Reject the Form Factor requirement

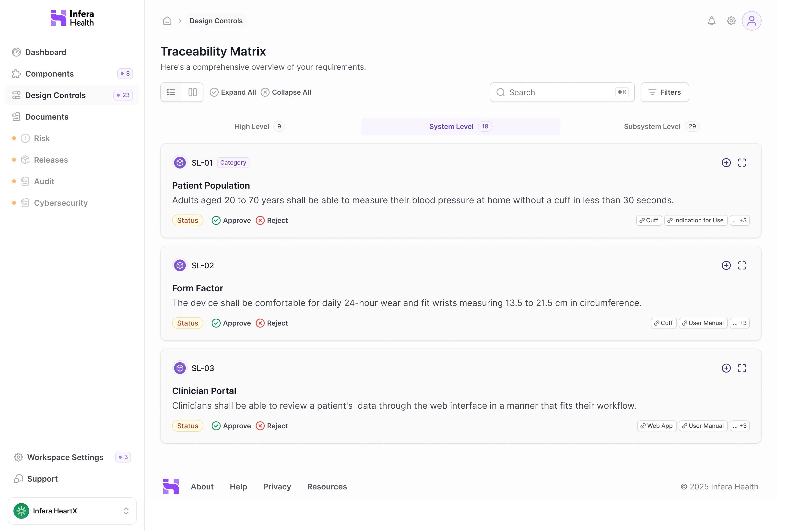point(271,323)
